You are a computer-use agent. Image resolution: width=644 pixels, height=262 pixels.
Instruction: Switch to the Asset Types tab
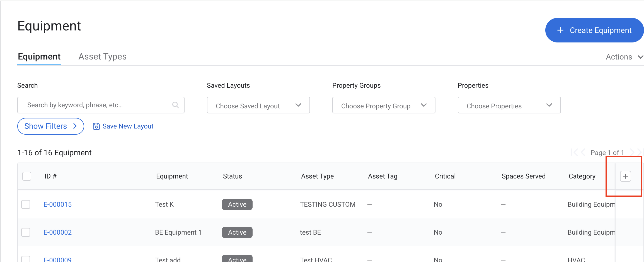pos(102,57)
